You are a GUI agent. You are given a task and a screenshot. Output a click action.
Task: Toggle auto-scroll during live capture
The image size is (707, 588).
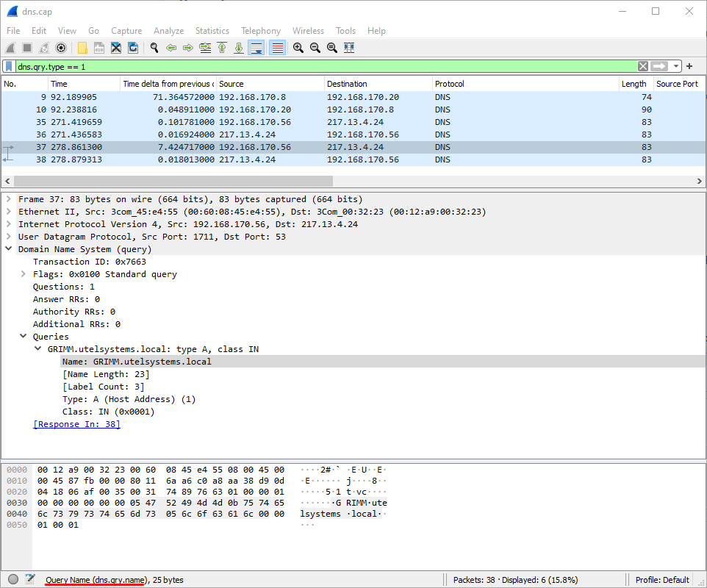point(256,48)
